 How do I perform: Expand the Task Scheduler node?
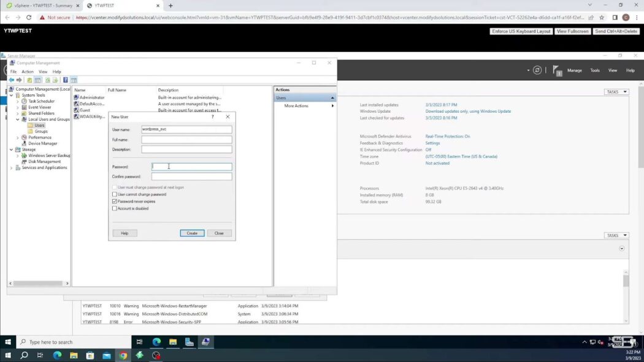pos(18,101)
